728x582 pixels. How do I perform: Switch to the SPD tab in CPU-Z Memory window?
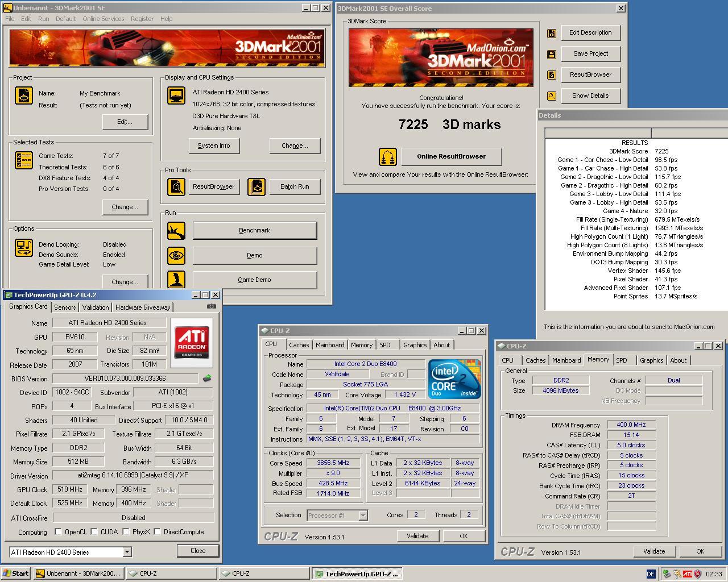[x=622, y=360]
